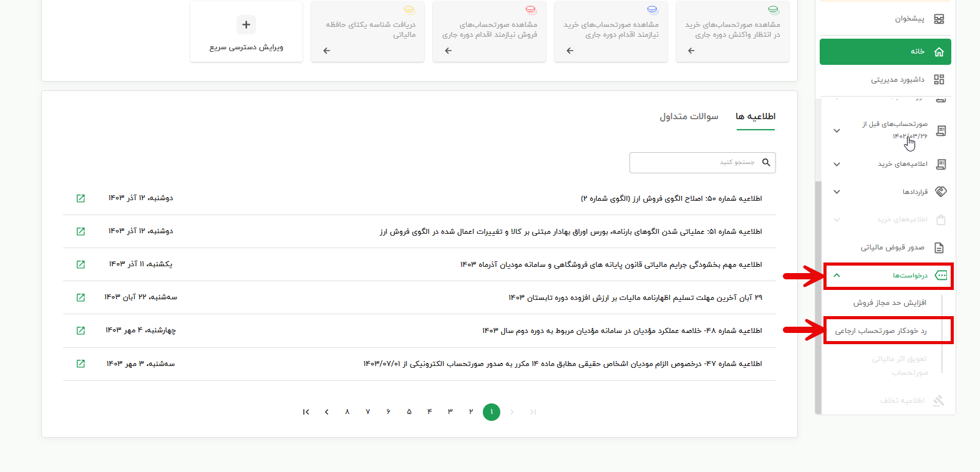Go to pagination page ۸
This screenshot has height=472, width=980.
(x=347, y=412)
